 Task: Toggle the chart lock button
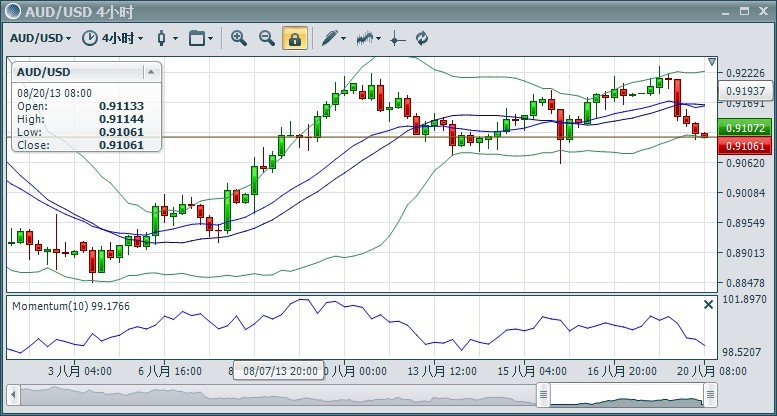[295, 38]
